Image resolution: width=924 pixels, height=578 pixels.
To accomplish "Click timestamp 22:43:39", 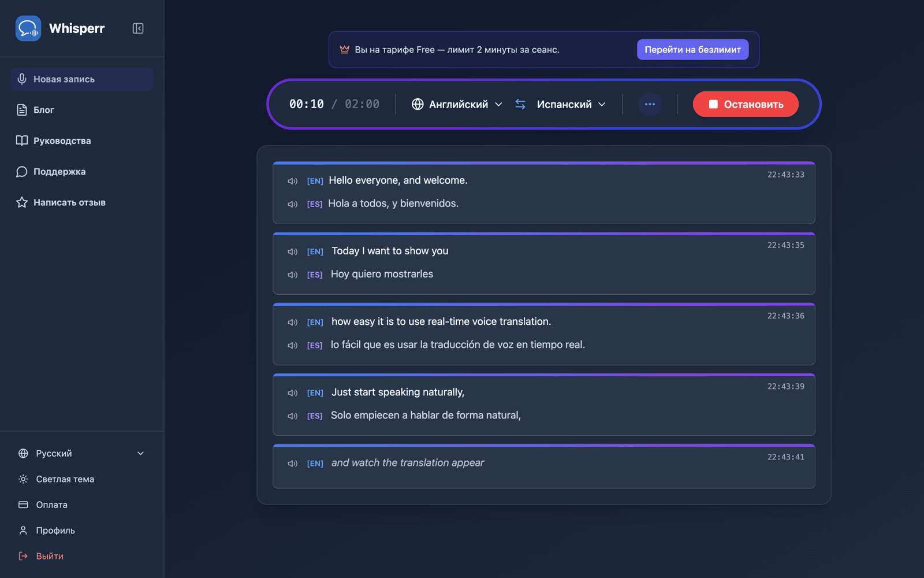I will pyautogui.click(x=785, y=386).
